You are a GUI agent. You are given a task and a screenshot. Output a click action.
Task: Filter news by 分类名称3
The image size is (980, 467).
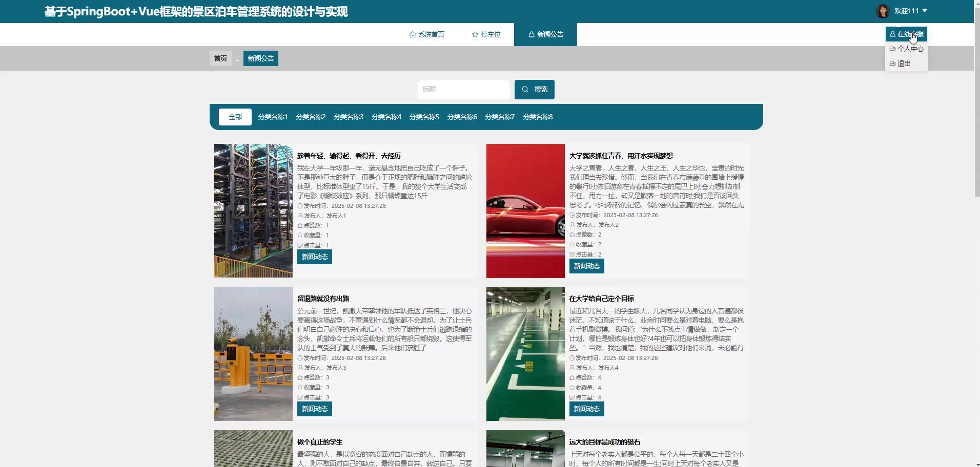(349, 117)
